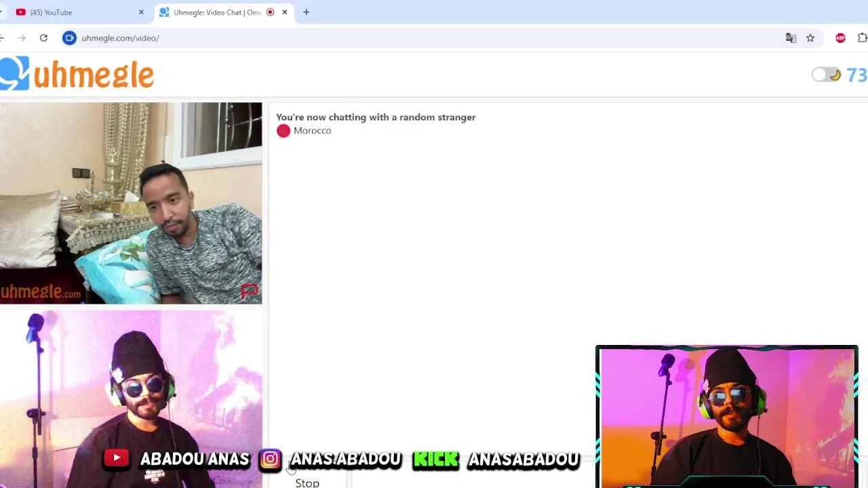Open site info icon beside the URL

click(69, 38)
